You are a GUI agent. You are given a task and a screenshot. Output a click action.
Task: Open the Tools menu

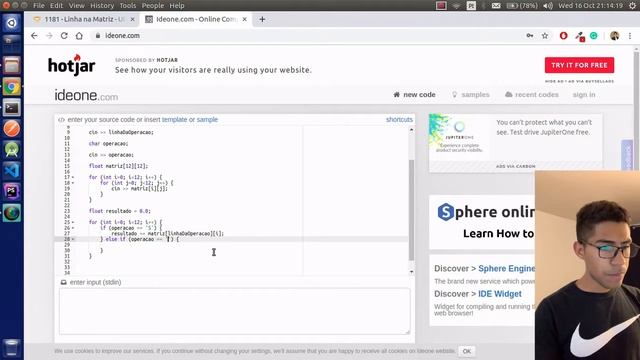[x=128, y=6]
